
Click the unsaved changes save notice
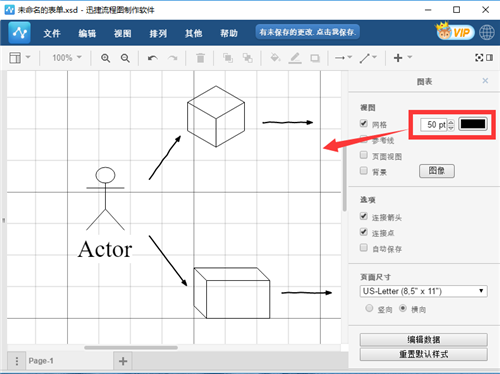point(307,32)
